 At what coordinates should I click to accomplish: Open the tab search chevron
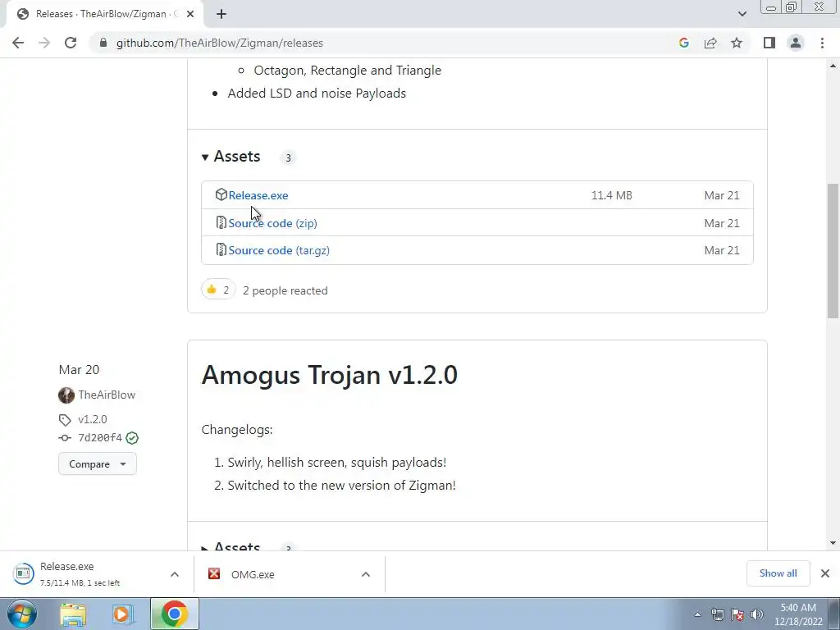pos(742,14)
